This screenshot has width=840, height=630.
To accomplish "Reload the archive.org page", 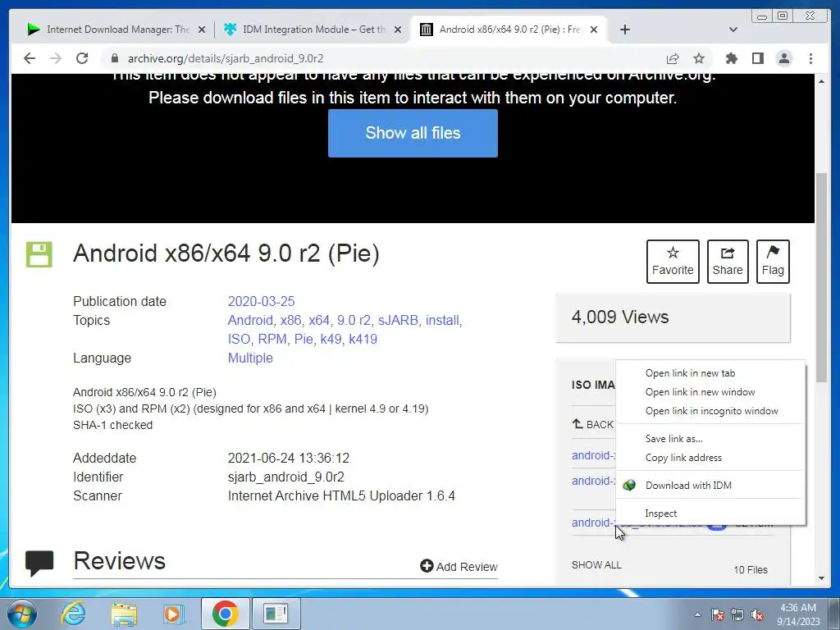I will point(82,58).
